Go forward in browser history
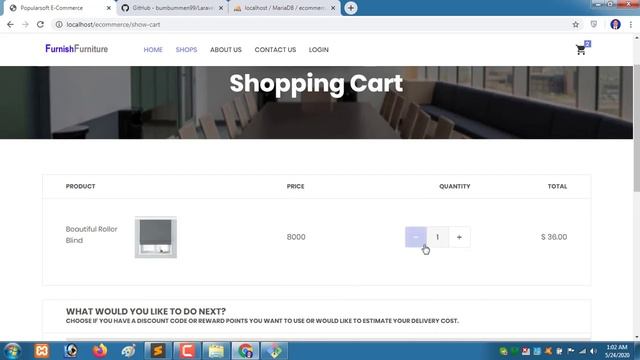This screenshot has height=360, width=640. pos(25,24)
